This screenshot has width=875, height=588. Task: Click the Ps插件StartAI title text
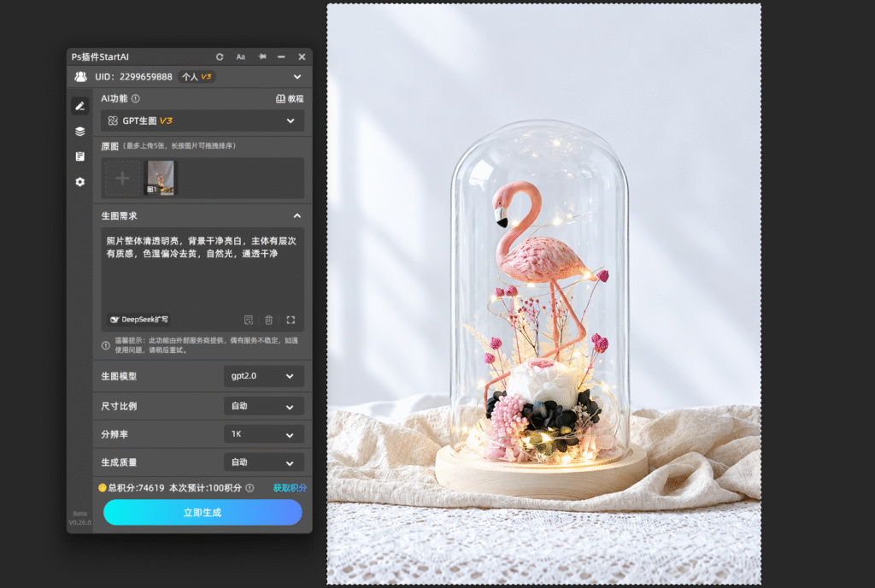click(100, 57)
